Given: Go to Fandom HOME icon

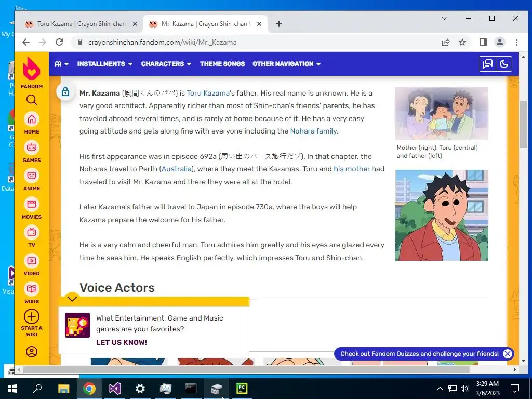Looking at the screenshot, I should (x=32, y=119).
